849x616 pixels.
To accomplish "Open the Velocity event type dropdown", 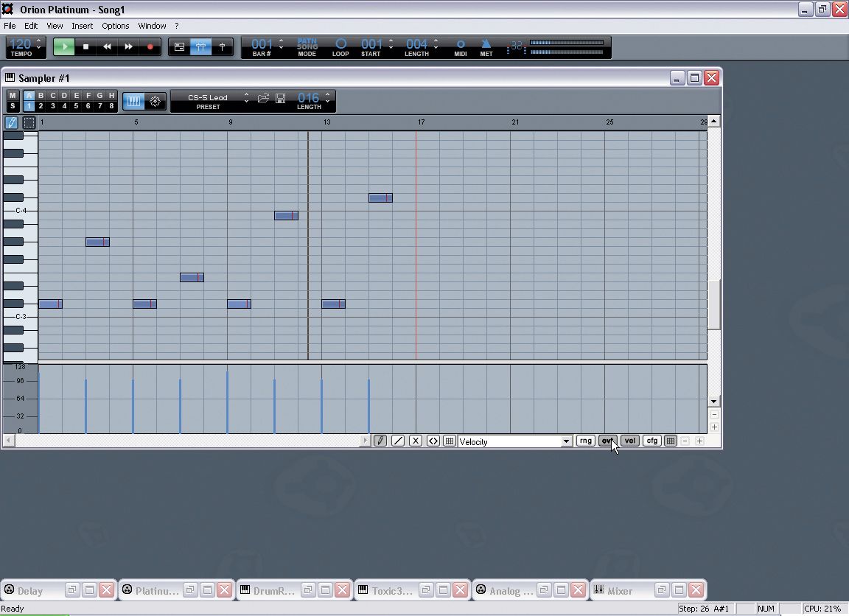I will click(x=566, y=441).
